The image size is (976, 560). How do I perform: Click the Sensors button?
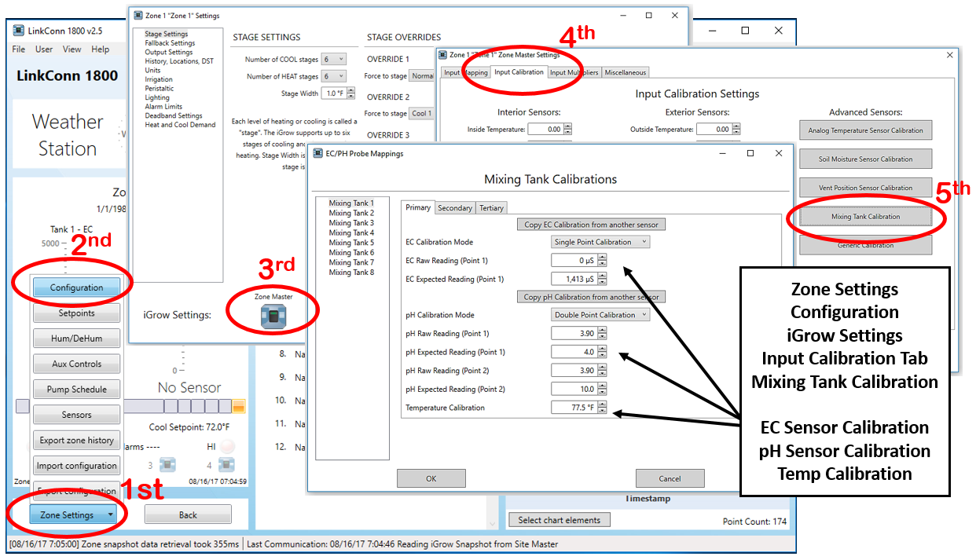pyautogui.click(x=76, y=415)
